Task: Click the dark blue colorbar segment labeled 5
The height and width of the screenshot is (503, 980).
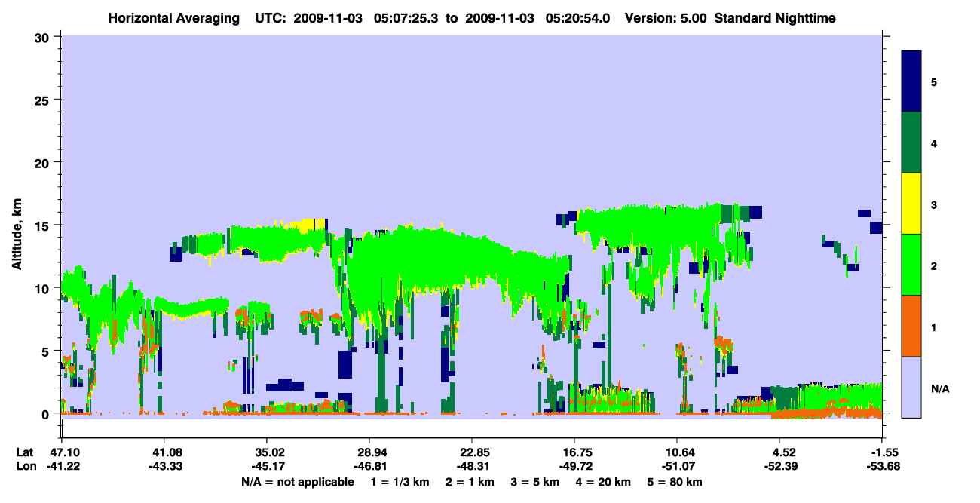Action: (911, 81)
